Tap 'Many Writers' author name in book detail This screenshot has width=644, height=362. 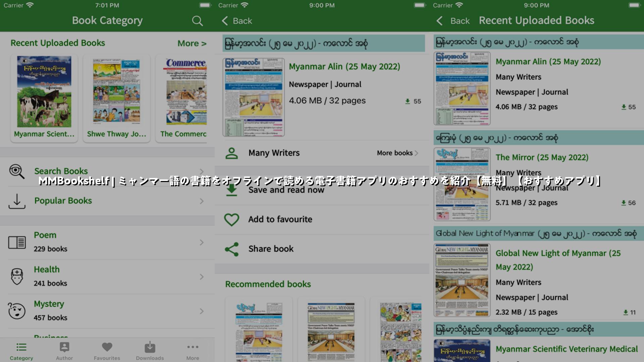tap(274, 153)
